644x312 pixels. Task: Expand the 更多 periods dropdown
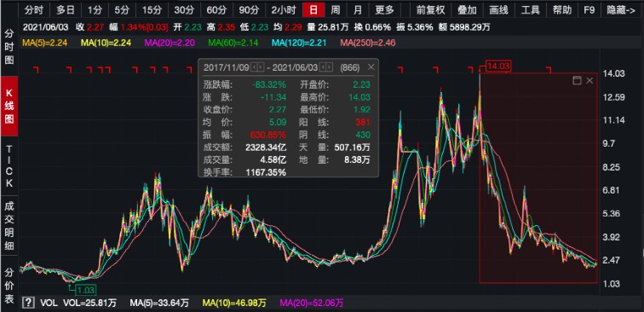pyautogui.click(x=384, y=10)
